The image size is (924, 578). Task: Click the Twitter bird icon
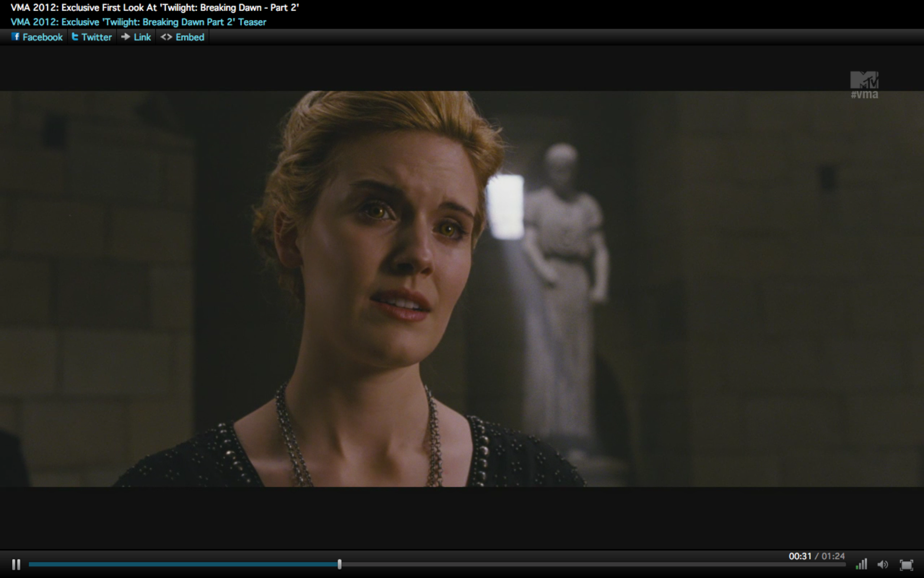(x=75, y=37)
